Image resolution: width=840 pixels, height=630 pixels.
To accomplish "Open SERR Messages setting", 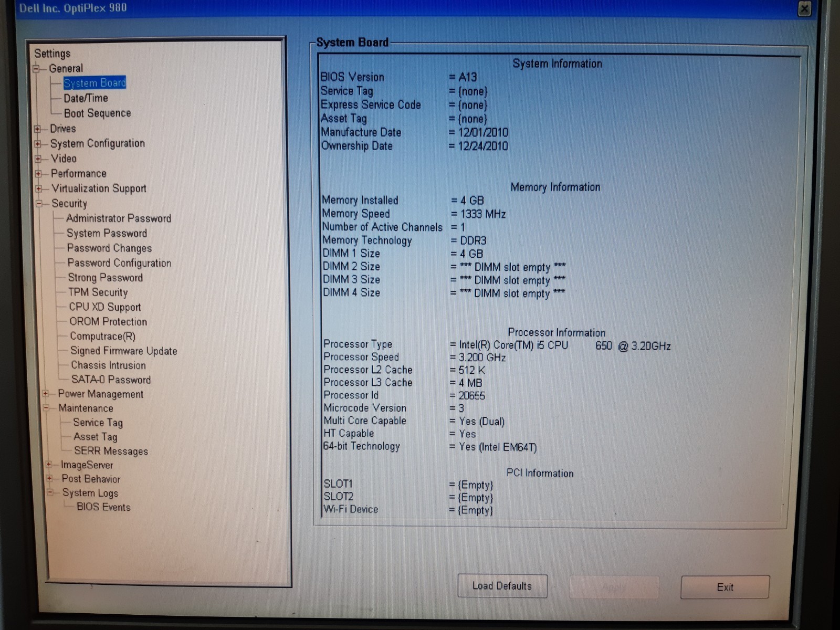I will (111, 451).
